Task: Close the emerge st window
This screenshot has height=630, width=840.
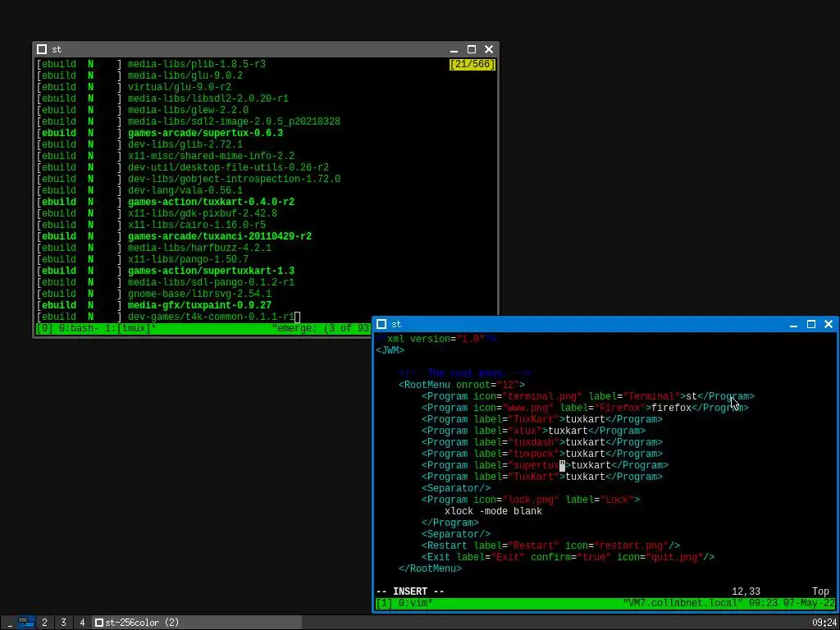Action: tap(489, 49)
